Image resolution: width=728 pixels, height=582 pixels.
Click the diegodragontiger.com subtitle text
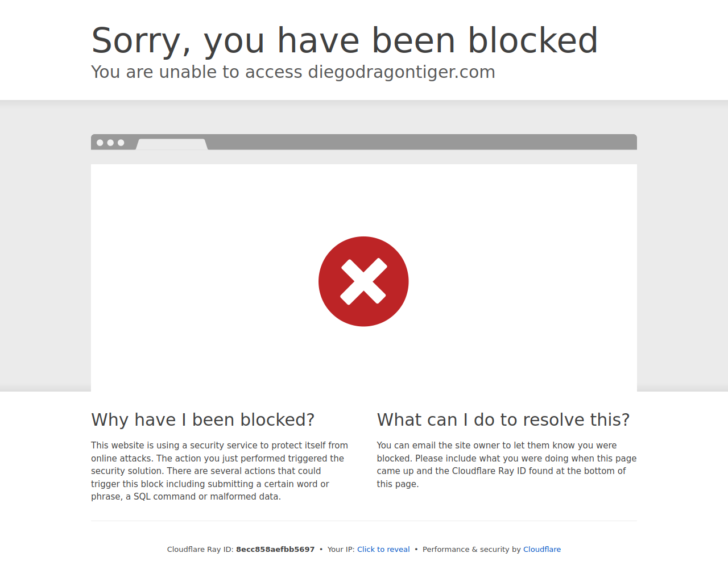(402, 72)
